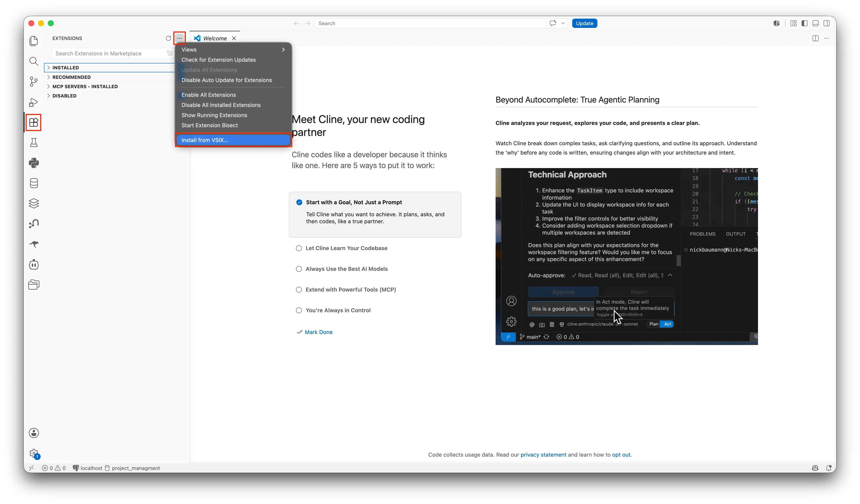The image size is (860, 504).
Task: Open the Extensions more actions menu
Action: (179, 38)
